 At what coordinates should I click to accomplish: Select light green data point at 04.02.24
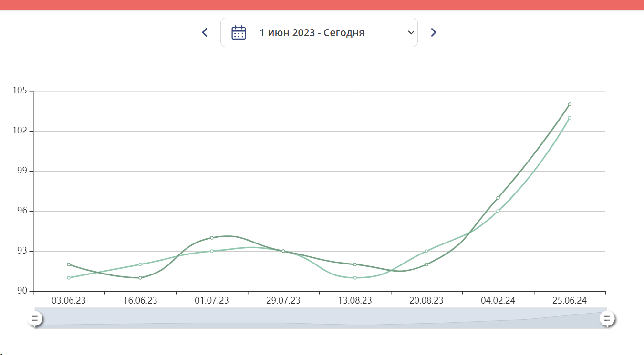pyautogui.click(x=498, y=211)
